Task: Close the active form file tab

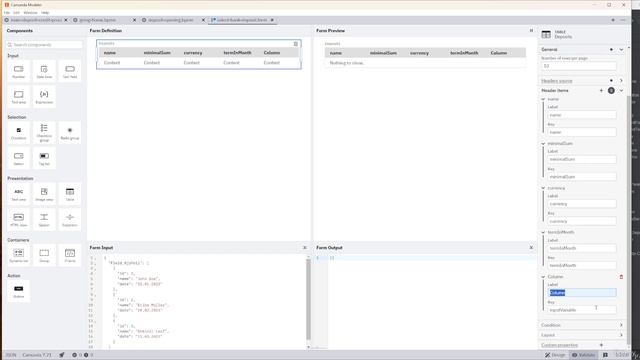Action: click(272, 20)
